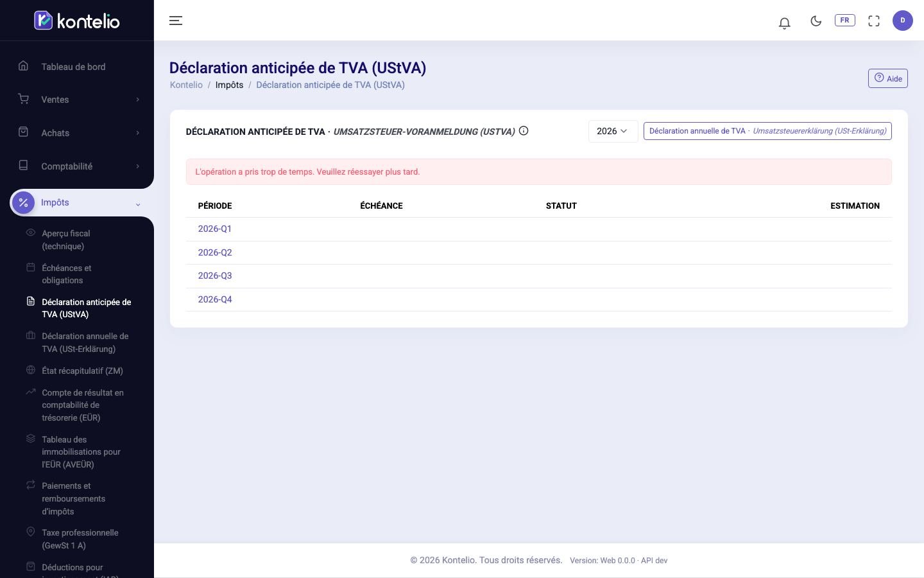Click the book icon beside Comptabilité
This screenshot has width=924, height=578.
tap(24, 165)
